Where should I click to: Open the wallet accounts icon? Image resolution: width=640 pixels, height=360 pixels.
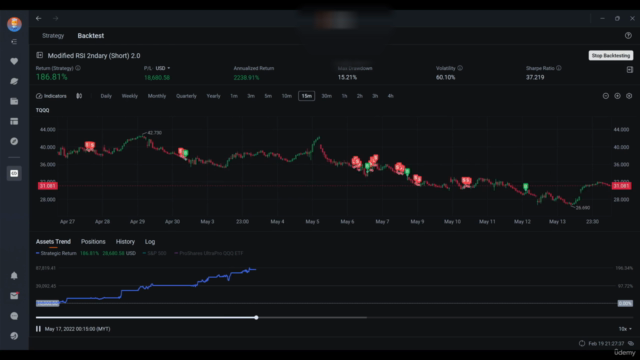pyautogui.click(x=14, y=101)
